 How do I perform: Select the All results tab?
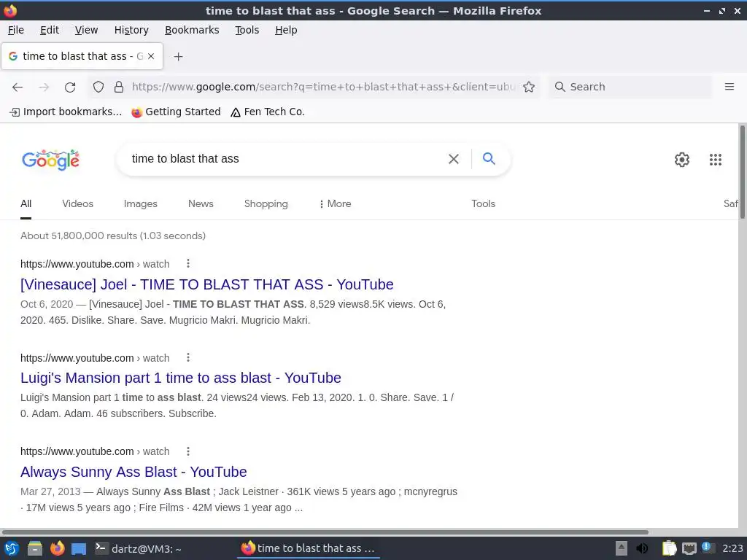26,204
